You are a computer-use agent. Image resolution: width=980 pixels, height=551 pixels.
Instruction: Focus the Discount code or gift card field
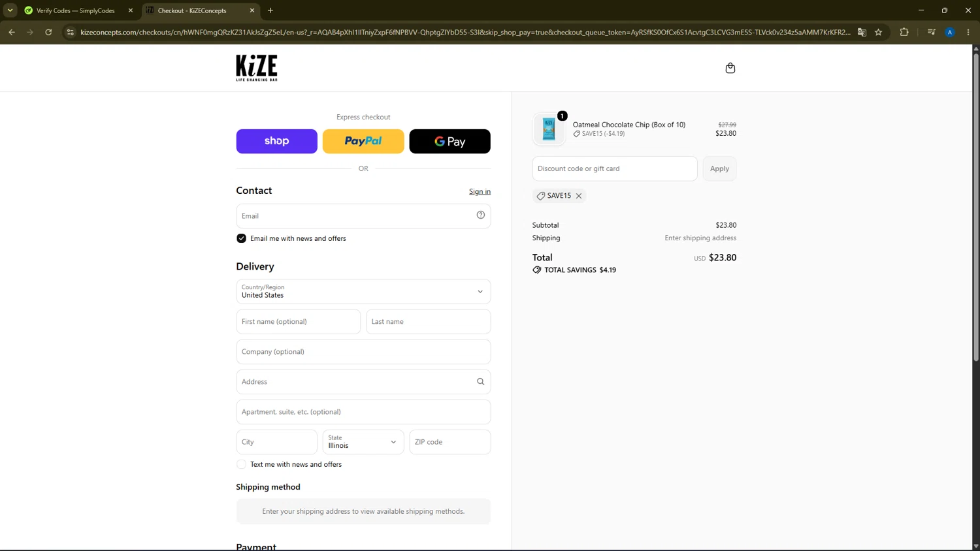[x=615, y=168]
